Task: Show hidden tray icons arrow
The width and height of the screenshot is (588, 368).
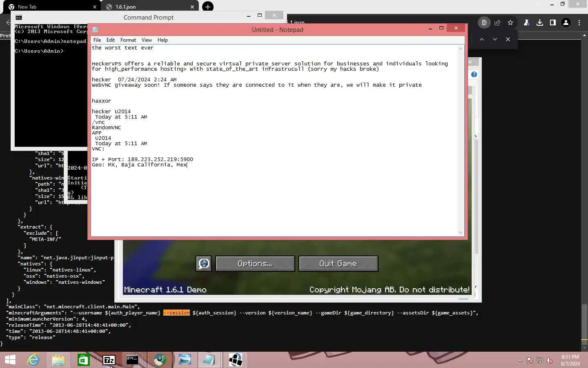Action: tap(520, 361)
